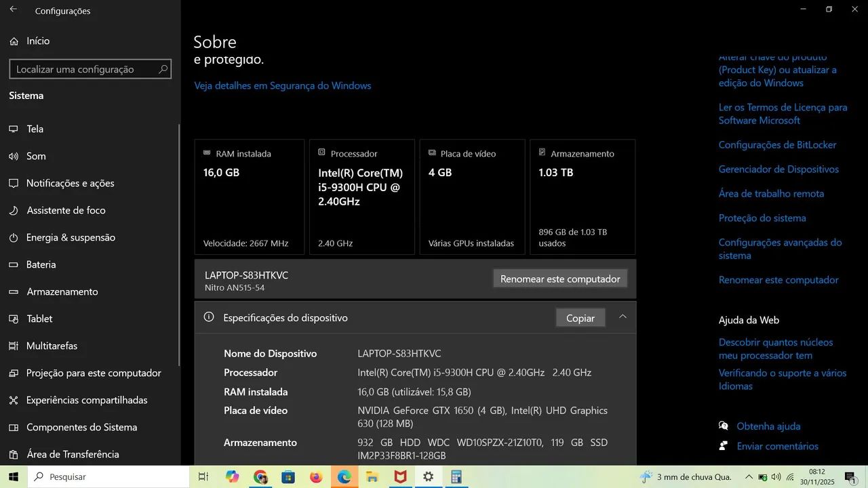
Task: Open 'Veja detalhes em Segurança do Windows' link
Action: click(283, 85)
